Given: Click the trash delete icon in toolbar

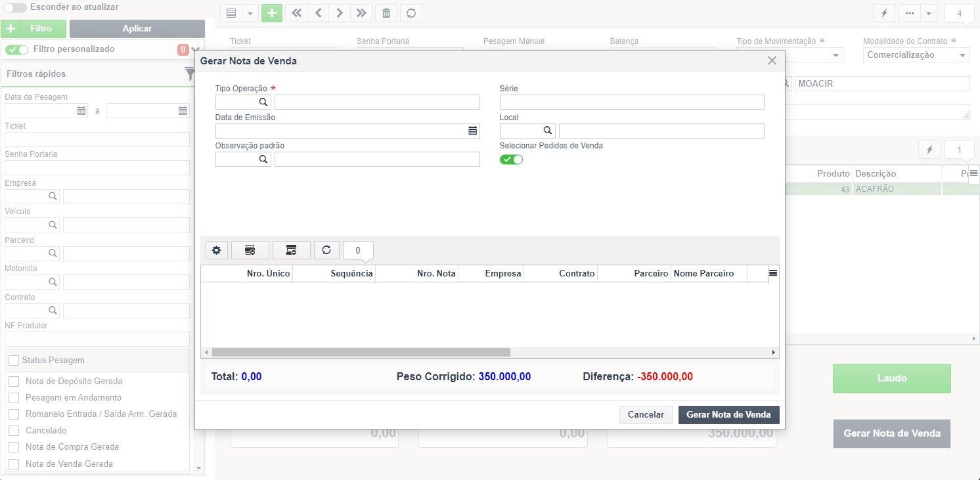Looking at the screenshot, I should click(386, 13).
